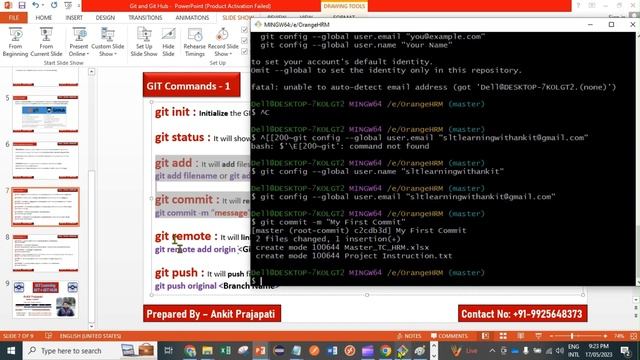640x360 pixels.
Task: Select slide 5 thumbnail
Action: (45, 114)
